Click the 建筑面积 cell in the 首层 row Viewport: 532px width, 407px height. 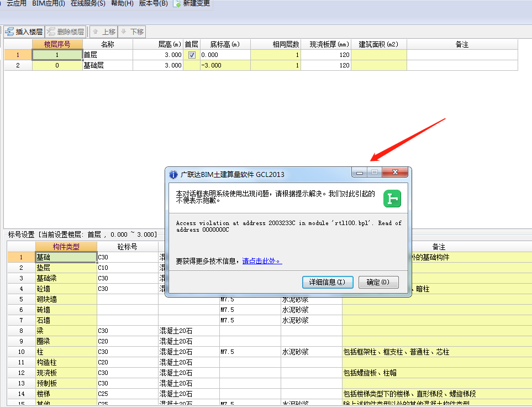click(378, 55)
